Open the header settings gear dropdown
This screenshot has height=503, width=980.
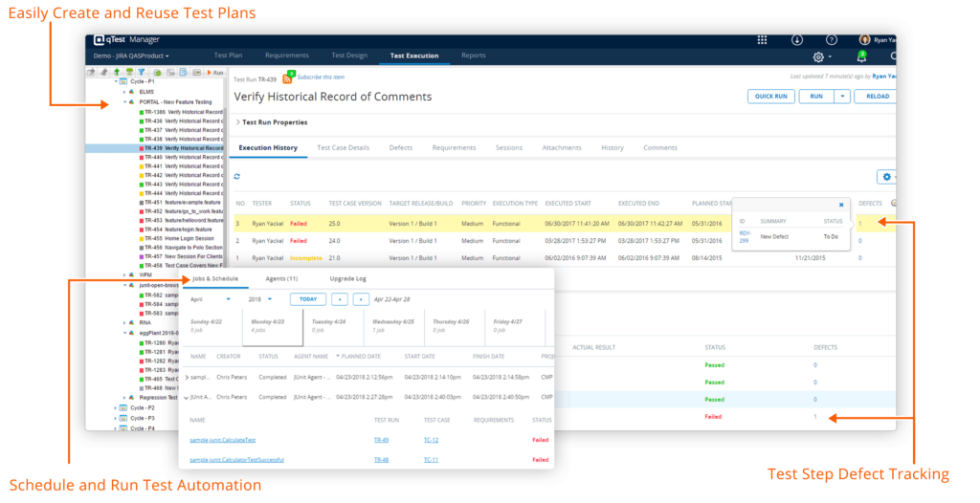822,57
